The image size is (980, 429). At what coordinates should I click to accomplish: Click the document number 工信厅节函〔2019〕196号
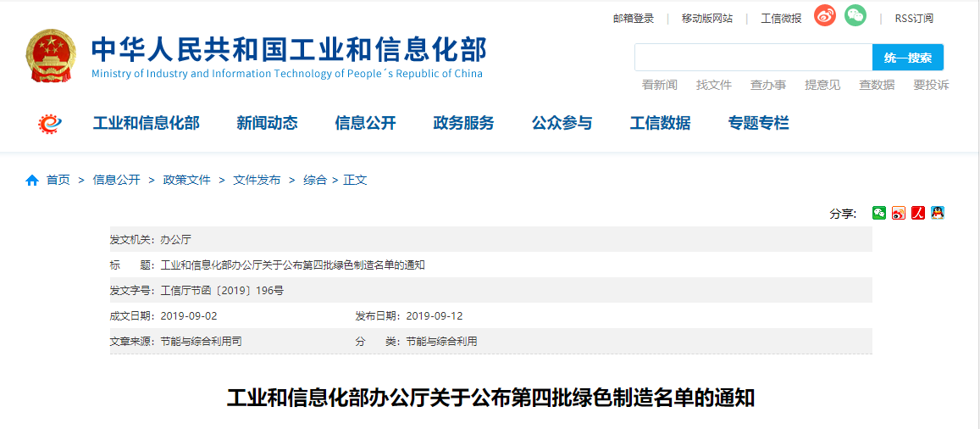[x=223, y=290]
